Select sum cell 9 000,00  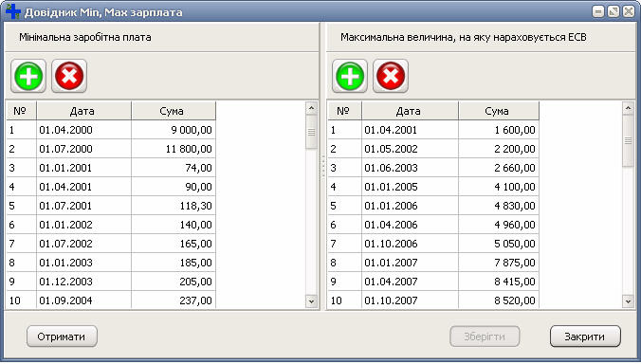coord(174,130)
